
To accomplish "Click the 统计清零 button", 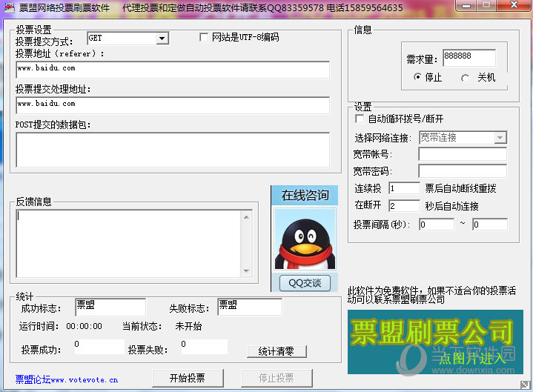I will (277, 351).
